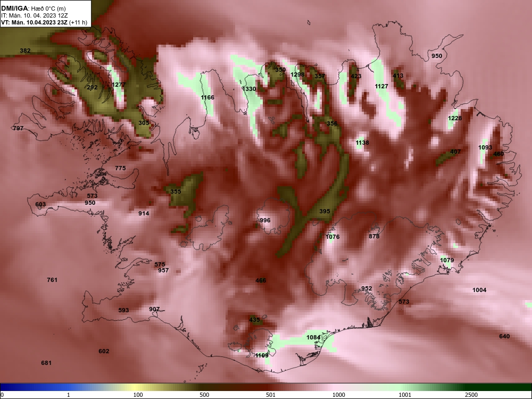
Task: Select the 1330 height label
Action: pos(249,89)
